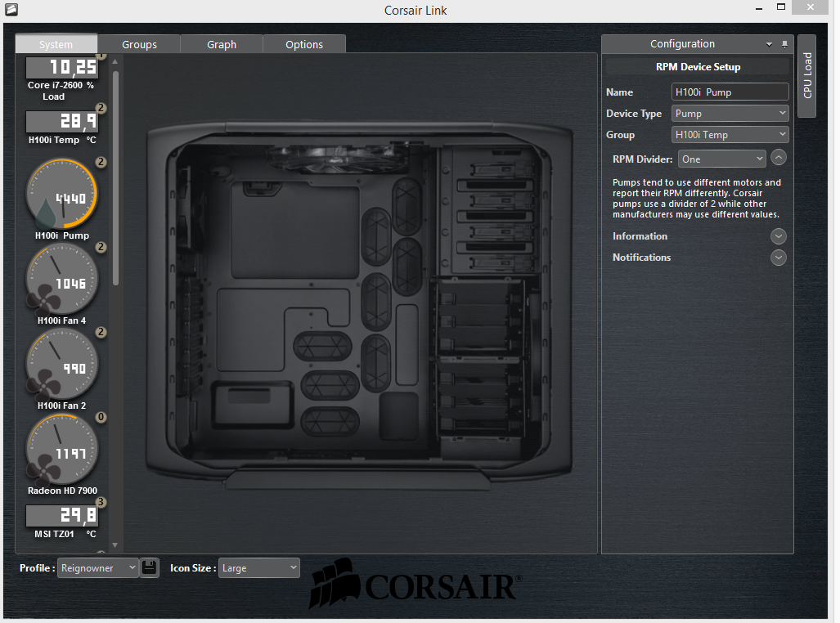Save the profile with the floppy icon
840x623 pixels.
point(150,568)
